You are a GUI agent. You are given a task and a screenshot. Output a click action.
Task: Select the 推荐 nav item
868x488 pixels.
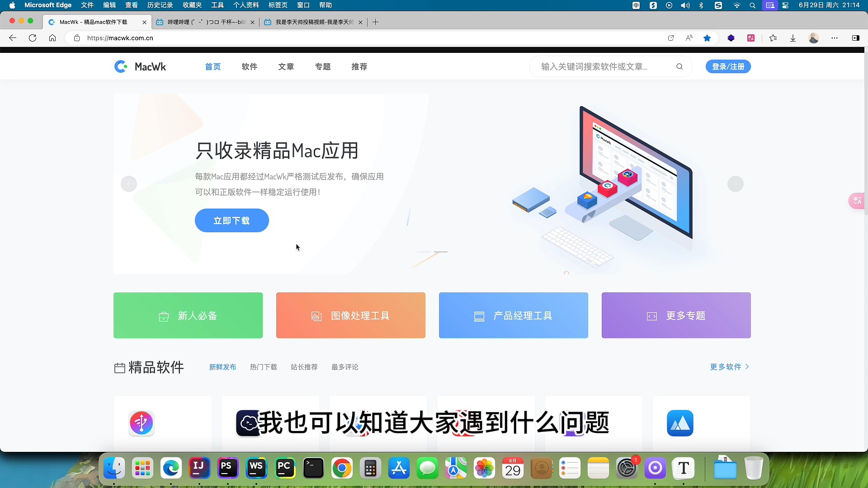[x=359, y=66]
